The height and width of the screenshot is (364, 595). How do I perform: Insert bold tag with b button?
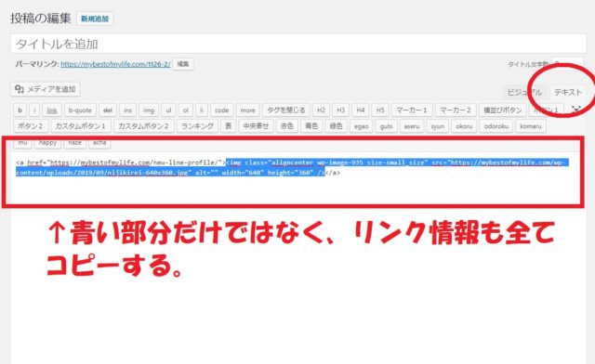click(20, 110)
